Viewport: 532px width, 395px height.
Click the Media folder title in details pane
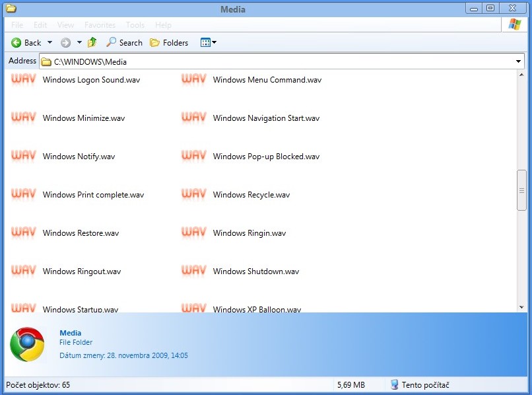(x=71, y=333)
